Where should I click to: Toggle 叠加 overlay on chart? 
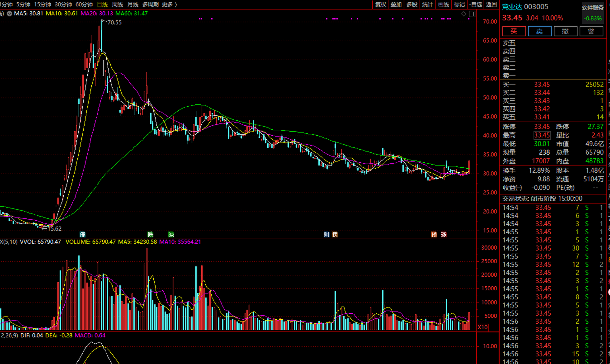pyautogui.click(x=396, y=4)
